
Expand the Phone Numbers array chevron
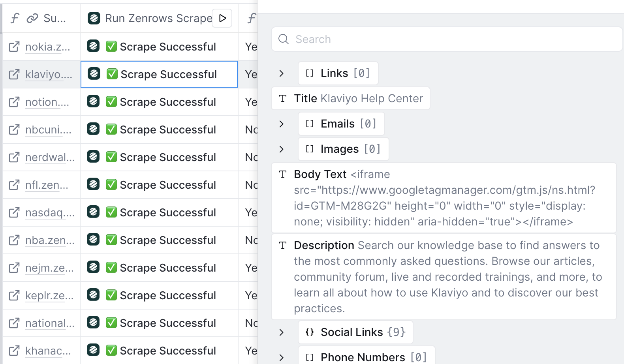coord(281,358)
